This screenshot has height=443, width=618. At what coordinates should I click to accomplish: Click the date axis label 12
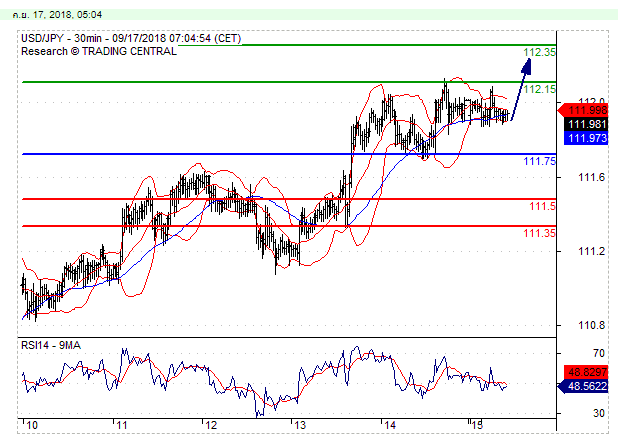click(211, 425)
